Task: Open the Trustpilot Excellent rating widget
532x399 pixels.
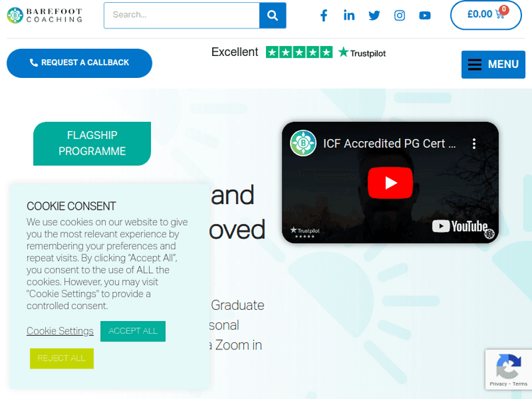Action: 298,52
